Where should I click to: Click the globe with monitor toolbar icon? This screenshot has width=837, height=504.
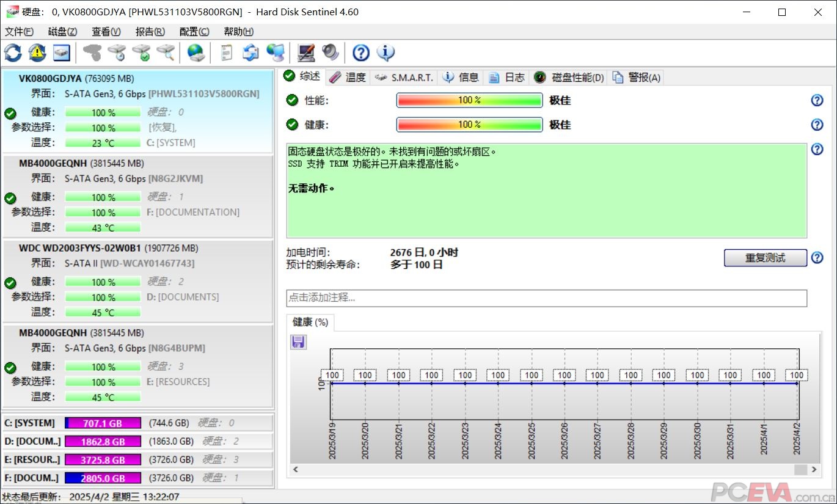point(276,53)
